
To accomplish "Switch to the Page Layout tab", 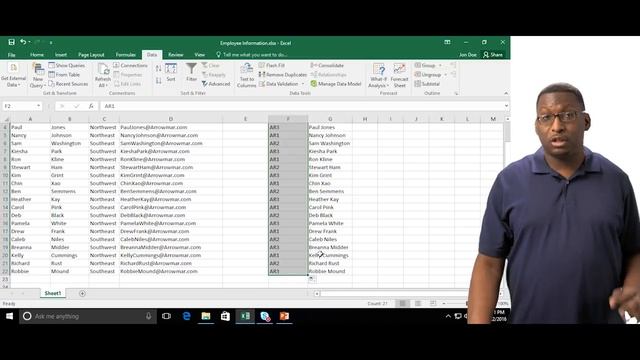I will (x=91, y=55).
